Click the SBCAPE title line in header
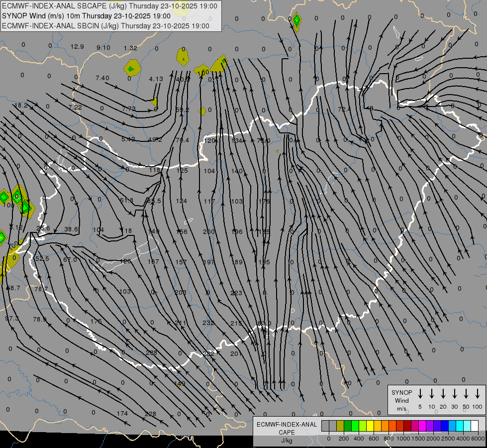This screenshot has width=487, height=448. pyautogui.click(x=109, y=6)
